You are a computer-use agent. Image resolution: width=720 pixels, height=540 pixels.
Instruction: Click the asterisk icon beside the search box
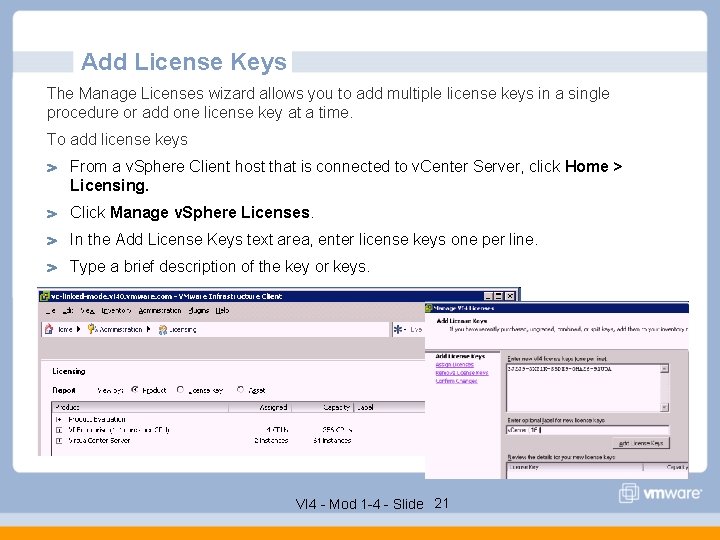coord(398,329)
